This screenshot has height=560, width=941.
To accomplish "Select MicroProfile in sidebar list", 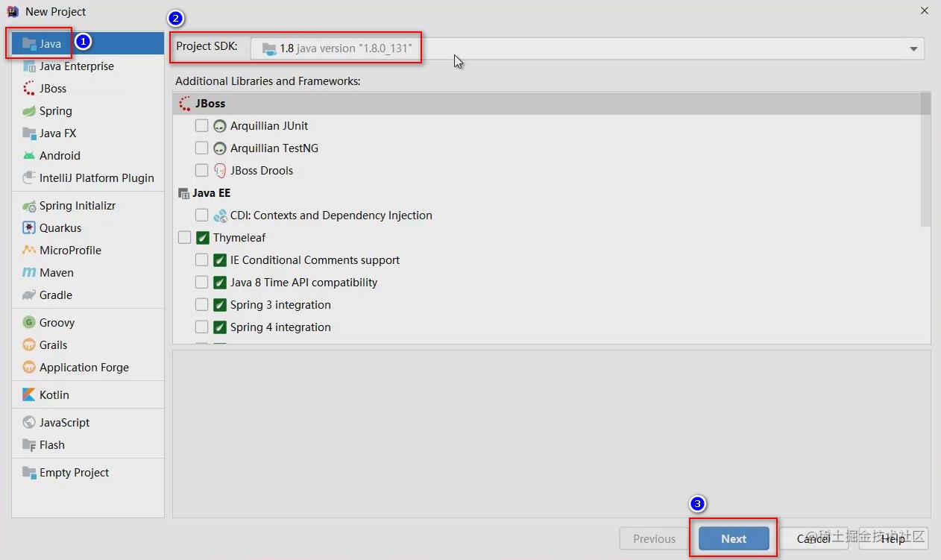I will pos(88,251).
